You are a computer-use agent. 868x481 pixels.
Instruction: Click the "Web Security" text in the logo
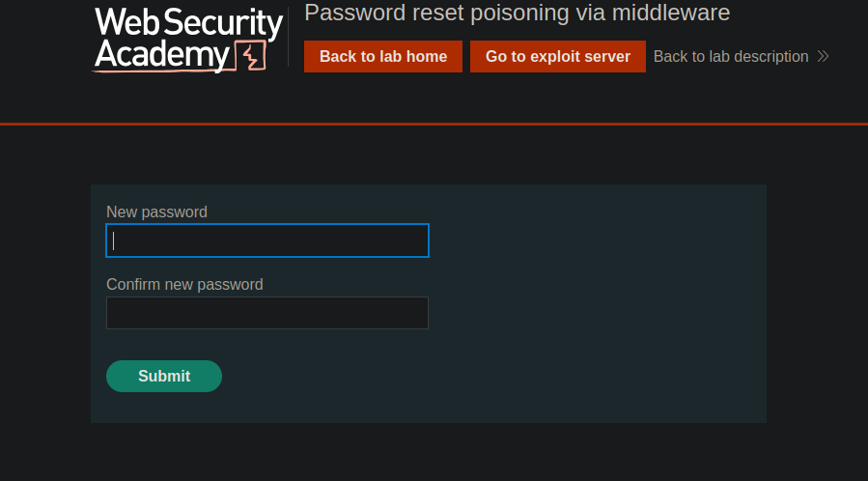click(x=189, y=23)
